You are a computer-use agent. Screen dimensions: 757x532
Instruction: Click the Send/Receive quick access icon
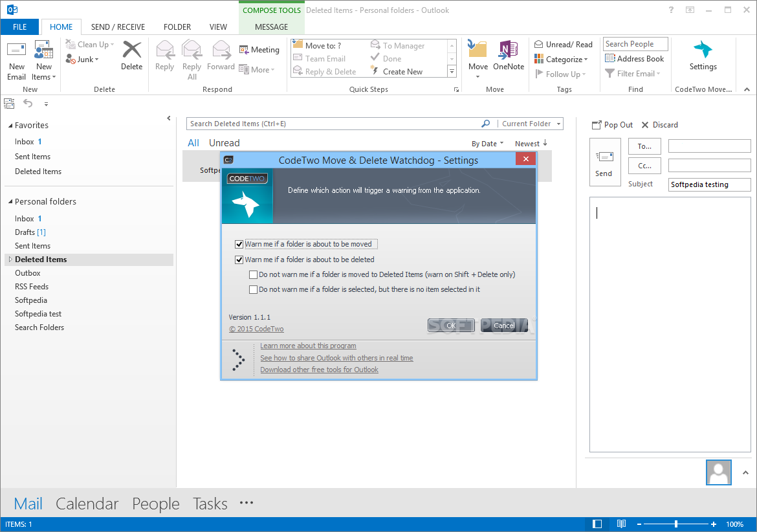point(9,104)
